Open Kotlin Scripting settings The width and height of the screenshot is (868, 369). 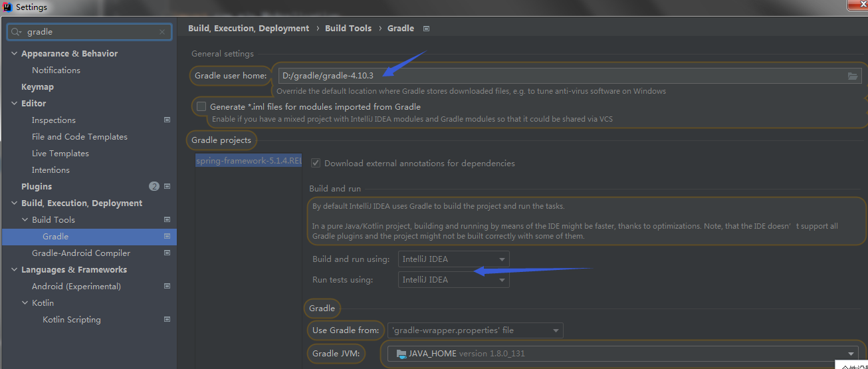[x=72, y=319]
